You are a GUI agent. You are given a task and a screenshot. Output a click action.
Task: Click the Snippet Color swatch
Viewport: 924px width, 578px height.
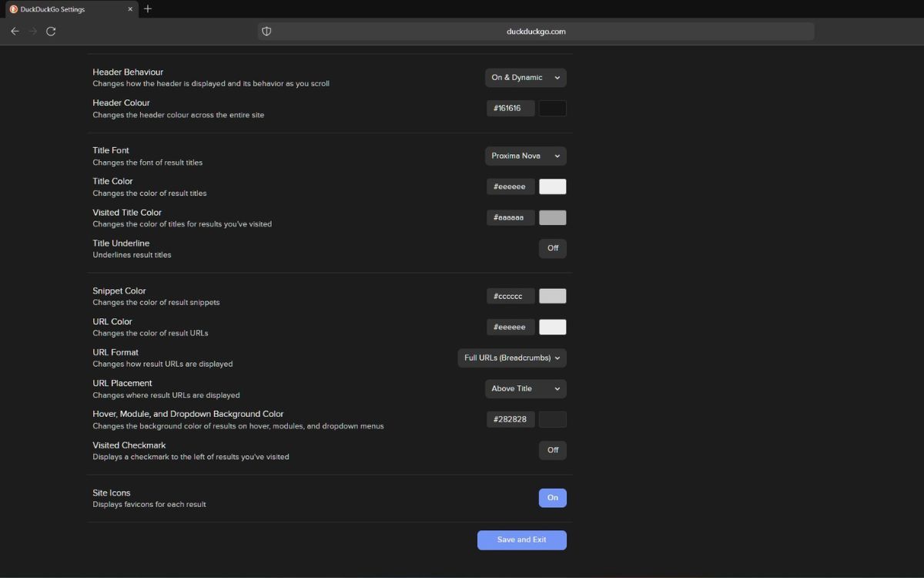pyautogui.click(x=552, y=296)
